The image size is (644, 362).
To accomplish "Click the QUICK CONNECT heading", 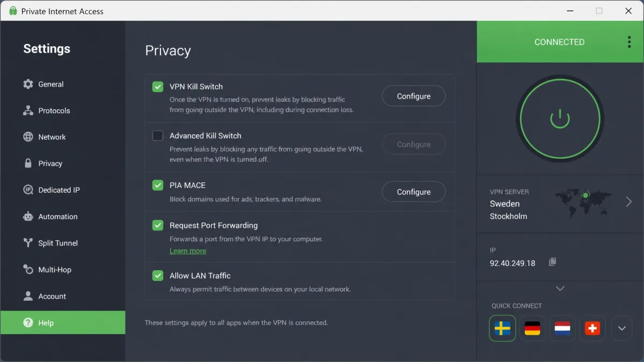I will click(517, 306).
